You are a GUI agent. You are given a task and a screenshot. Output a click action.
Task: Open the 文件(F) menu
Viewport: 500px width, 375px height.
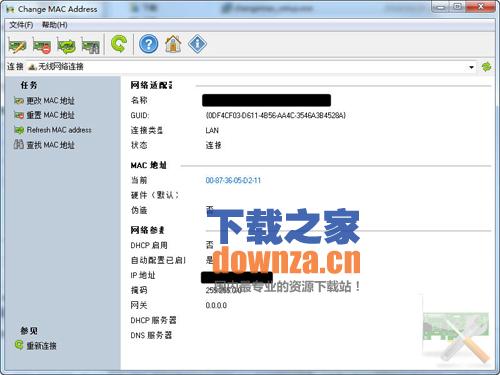click(21, 25)
